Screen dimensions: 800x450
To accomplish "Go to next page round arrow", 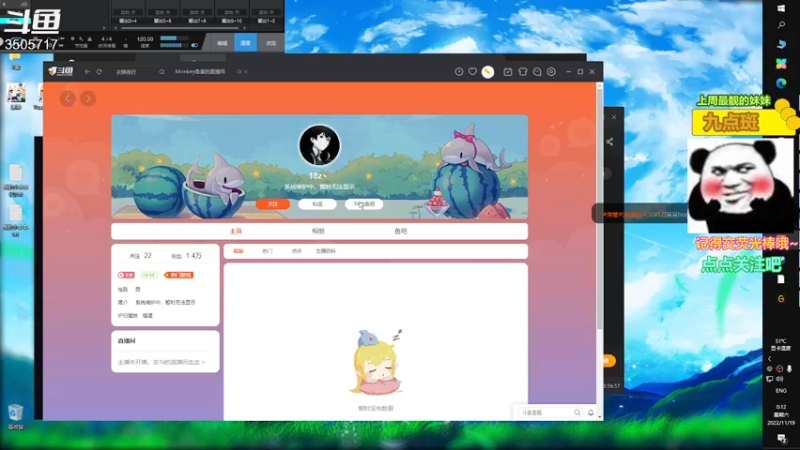I will [x=88, y=98].
